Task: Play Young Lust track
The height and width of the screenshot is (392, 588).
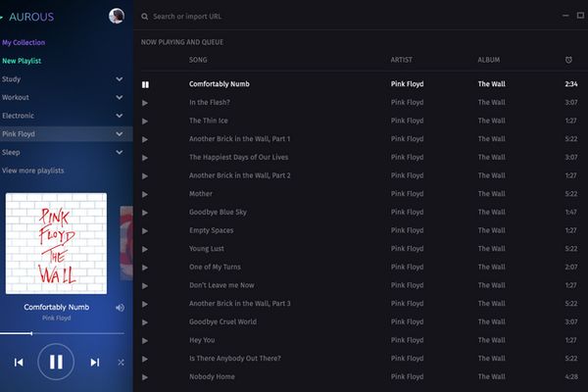Action: pos(145,249)
